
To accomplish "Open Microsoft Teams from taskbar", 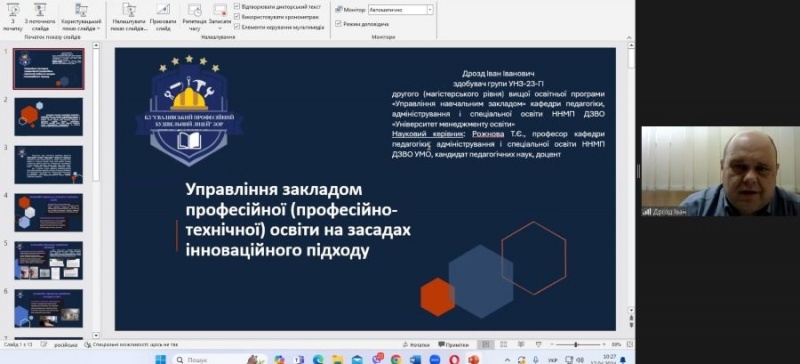I will [298, 359].
